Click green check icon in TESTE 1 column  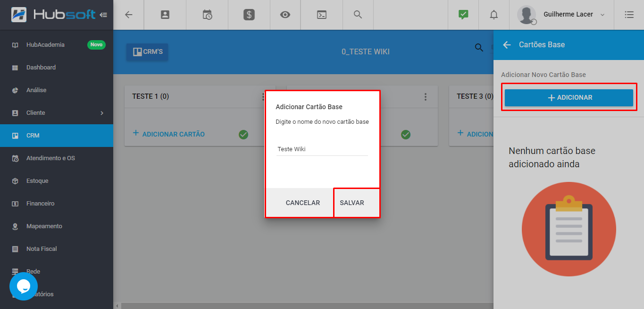(243, 135)
